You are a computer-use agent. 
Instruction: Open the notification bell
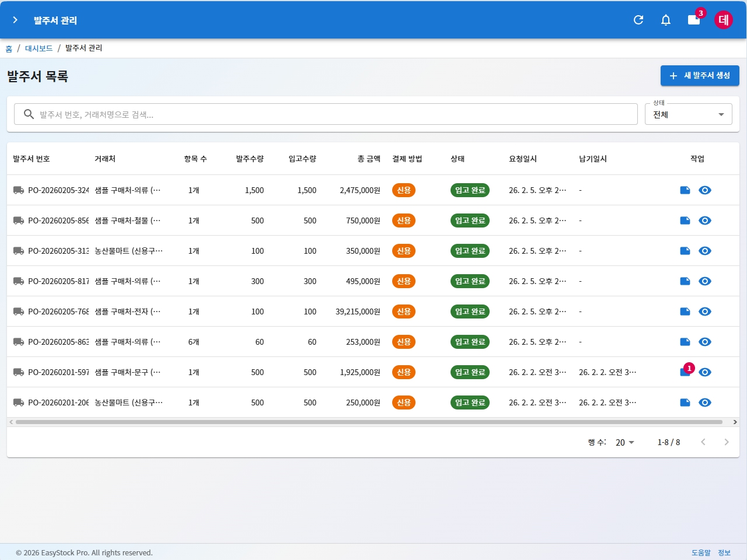click(x=666, y=20)
